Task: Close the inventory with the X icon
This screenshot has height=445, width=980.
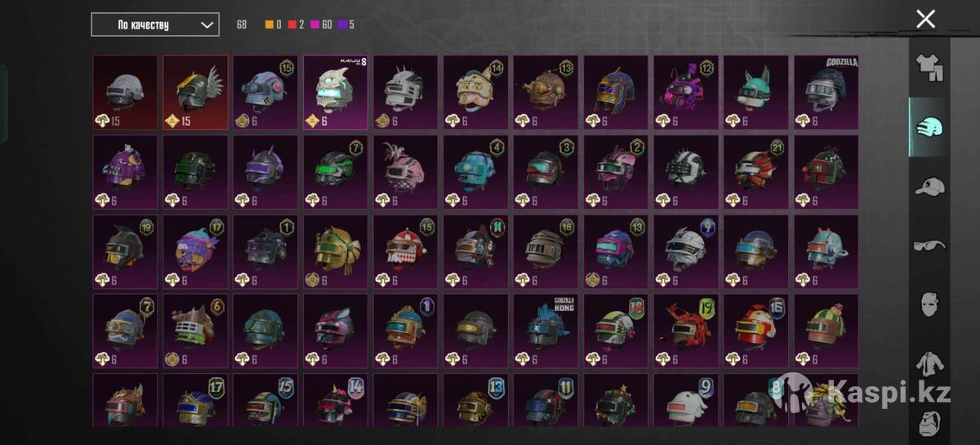Action: tap(925, 19)
